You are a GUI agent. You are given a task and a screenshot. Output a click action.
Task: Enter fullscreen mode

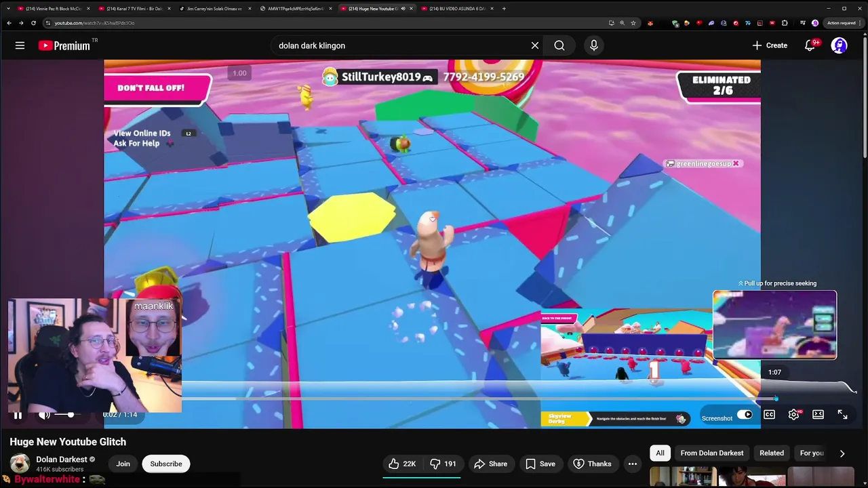pyautogui.click(x=842, y=415)
